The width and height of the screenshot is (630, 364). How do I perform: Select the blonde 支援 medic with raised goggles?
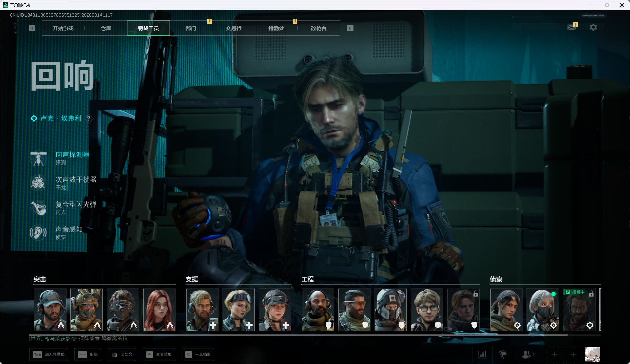(x=239, y=310)
